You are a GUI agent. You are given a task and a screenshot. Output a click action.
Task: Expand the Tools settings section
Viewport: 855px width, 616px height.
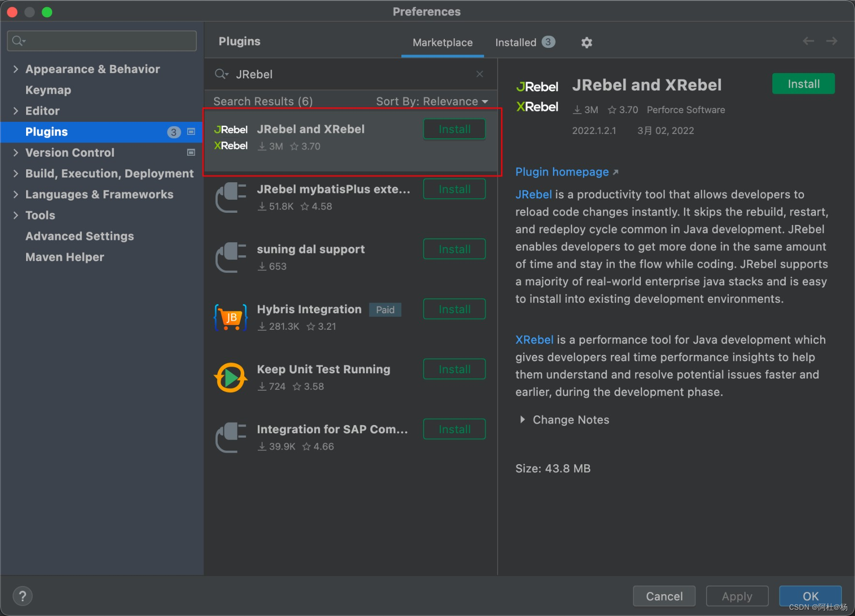click(15, 215)
